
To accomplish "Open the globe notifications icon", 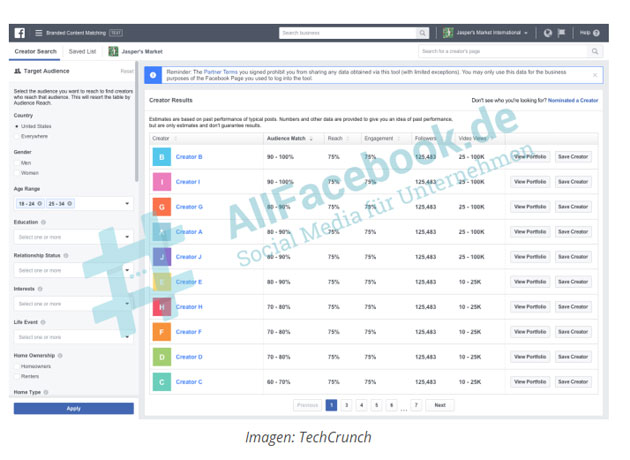I will [547, 32].
